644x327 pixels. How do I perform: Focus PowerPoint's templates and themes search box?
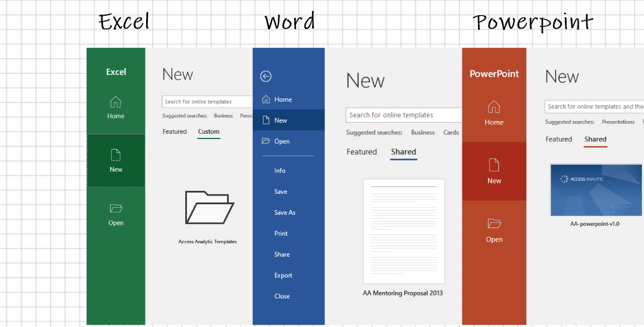[595, 106]
